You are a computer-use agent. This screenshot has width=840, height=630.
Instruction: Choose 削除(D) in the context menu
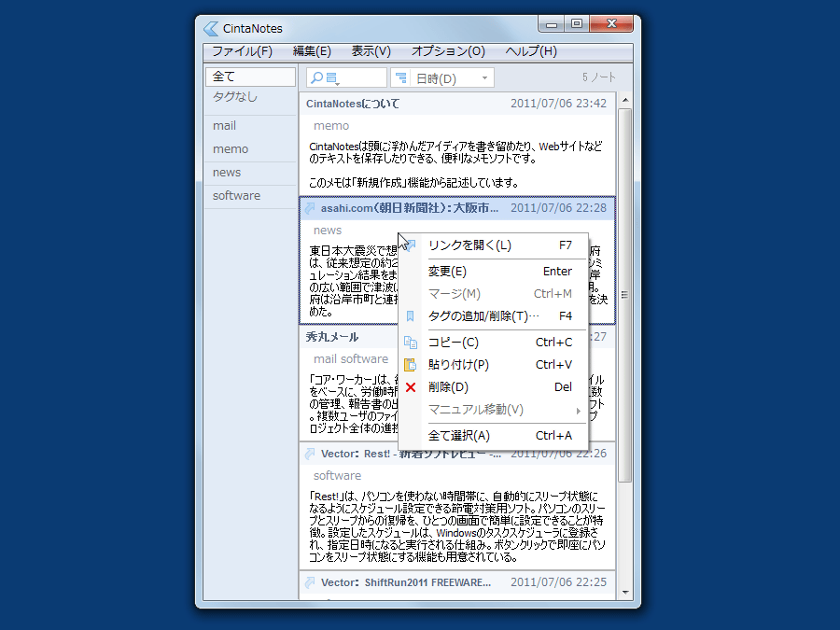point(494,386)
